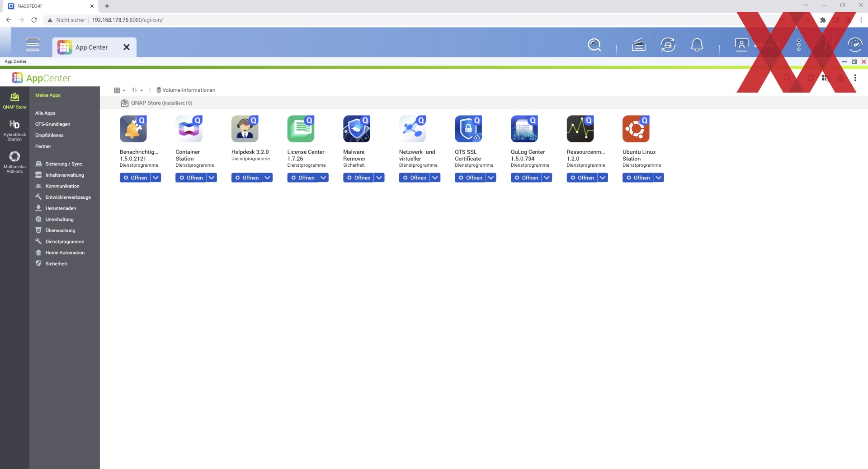Click the Ressourcenmonitor app icon
This screenshot has width=868, height=469.
(x=580, y=129)
